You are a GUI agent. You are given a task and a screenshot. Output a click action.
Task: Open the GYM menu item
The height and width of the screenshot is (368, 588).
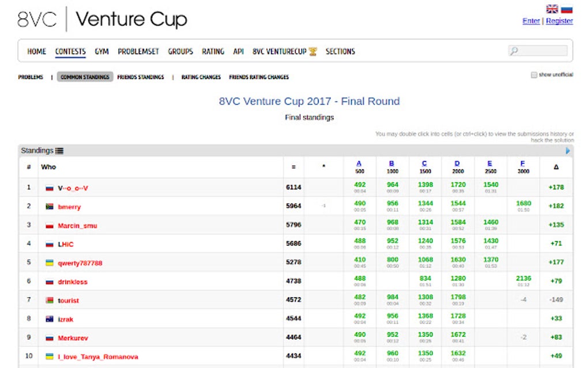click(x=101, y=51)
